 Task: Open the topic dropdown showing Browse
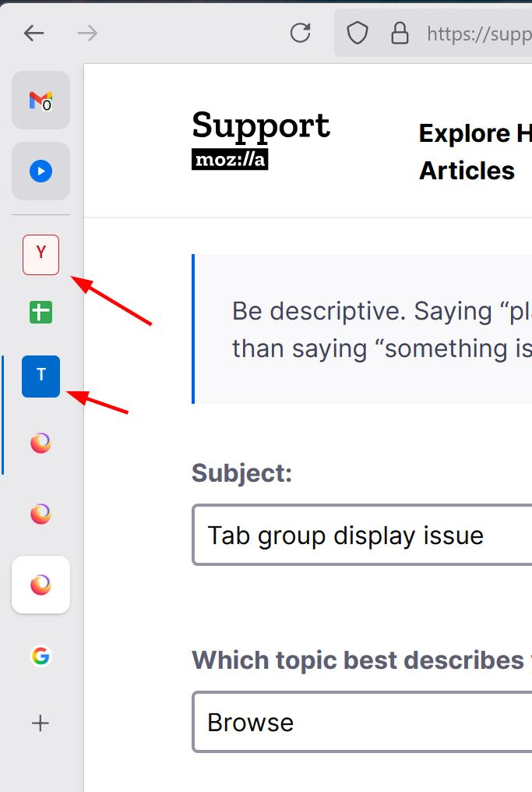[362, 722]
